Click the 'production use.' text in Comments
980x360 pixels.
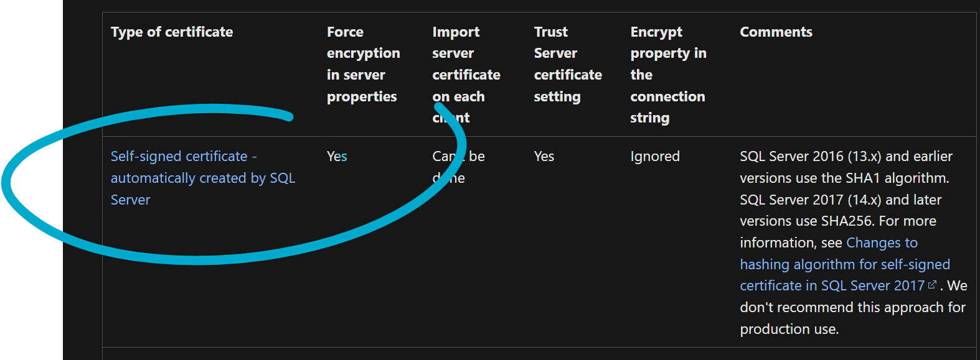[789, 329]
